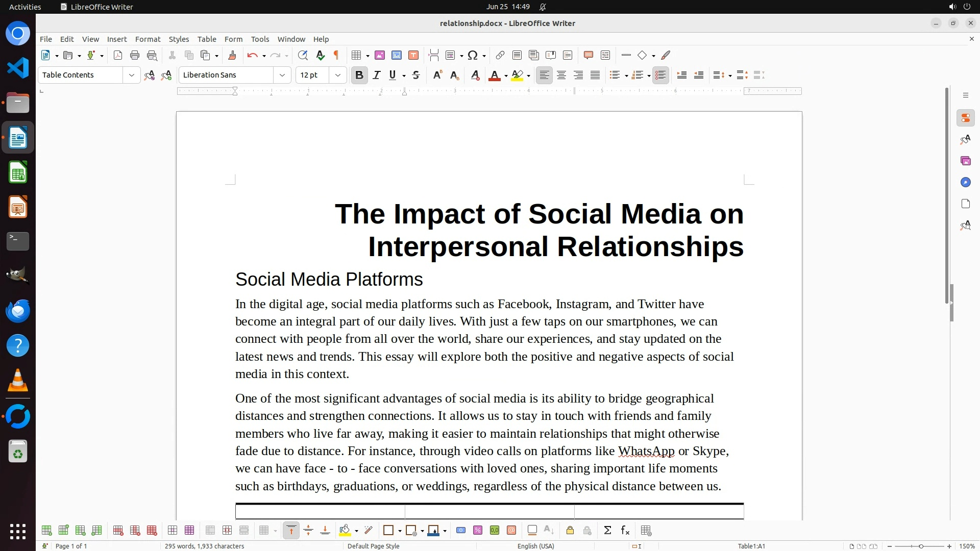
Task: Click the Insert Comment icon
Action: [x=588, y=55]
